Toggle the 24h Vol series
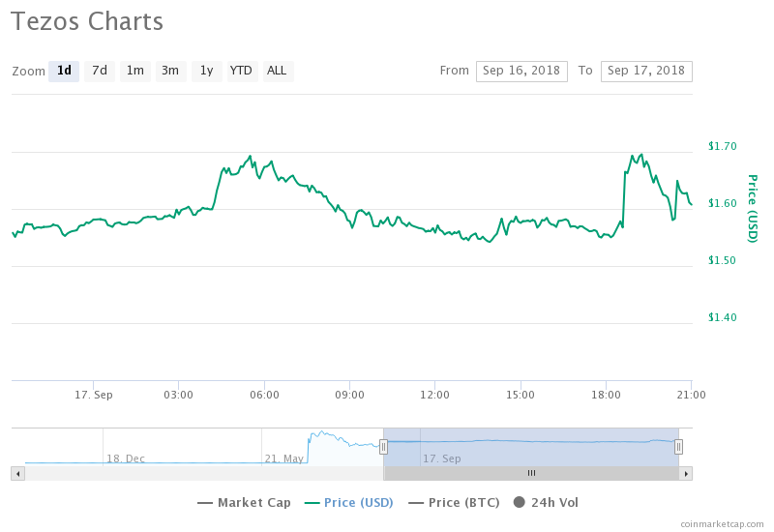This screenshot has height=532, width=774. [x=546, y=502]
